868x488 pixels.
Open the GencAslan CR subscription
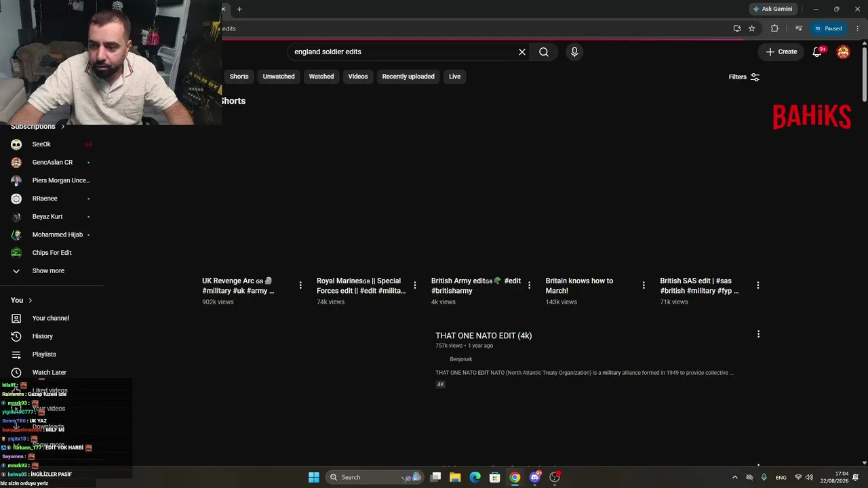pyautogui.click(x=52, y=163)
